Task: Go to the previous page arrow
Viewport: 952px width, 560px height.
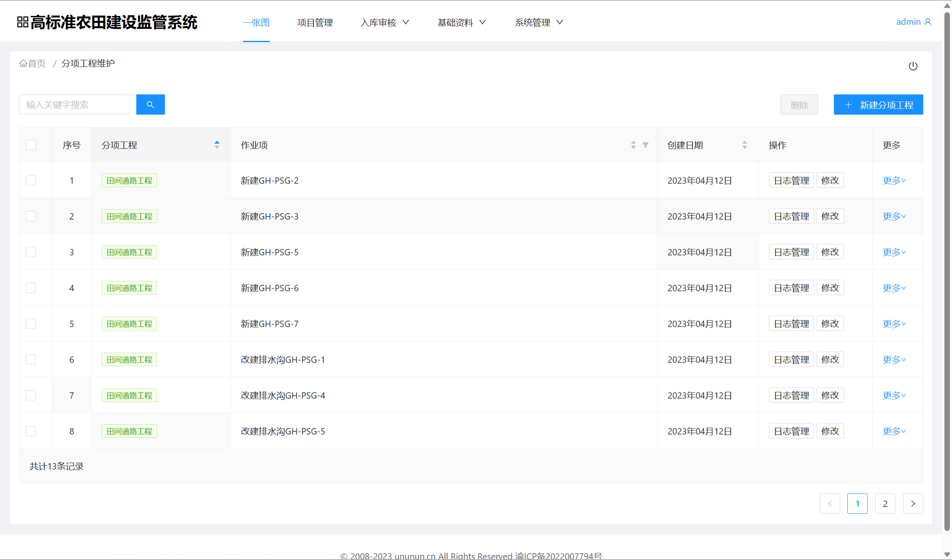Action: click(x=830, y=503)
